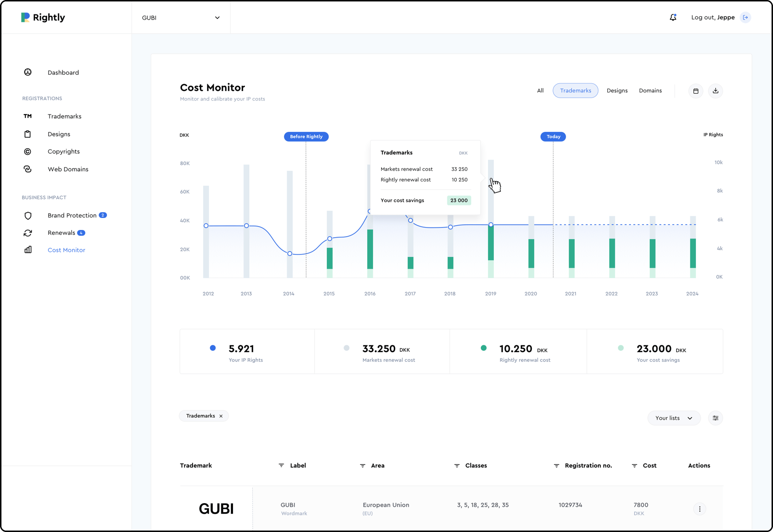Viewport: 773px width, 532px height.
Task: Click registration number 1029734
Action: (570, 505)
